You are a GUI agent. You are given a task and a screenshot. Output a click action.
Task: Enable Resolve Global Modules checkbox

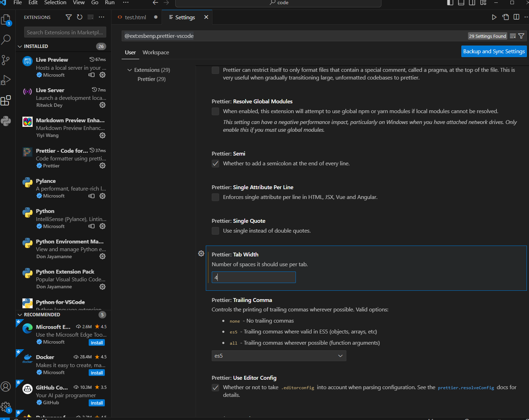point(216,111)
